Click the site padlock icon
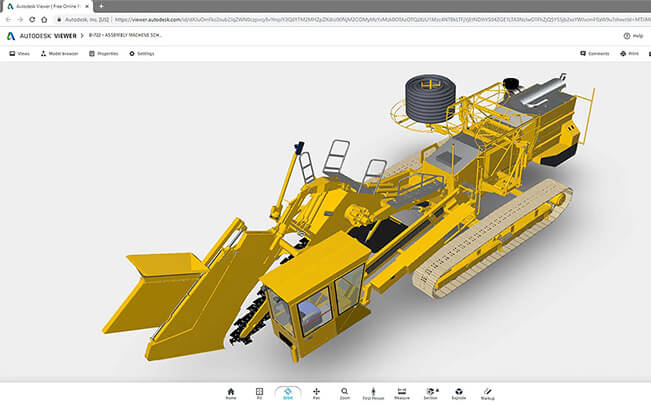Screen dimensions: 651x405 (59, 20)
